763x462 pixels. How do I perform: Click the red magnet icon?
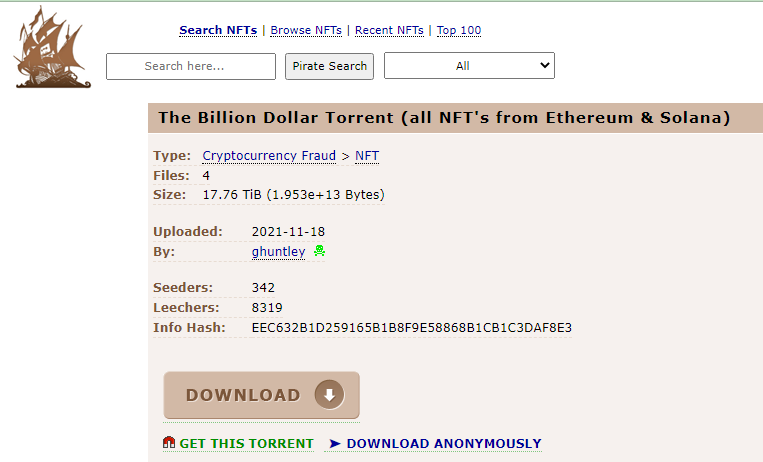tap(169, 443)
